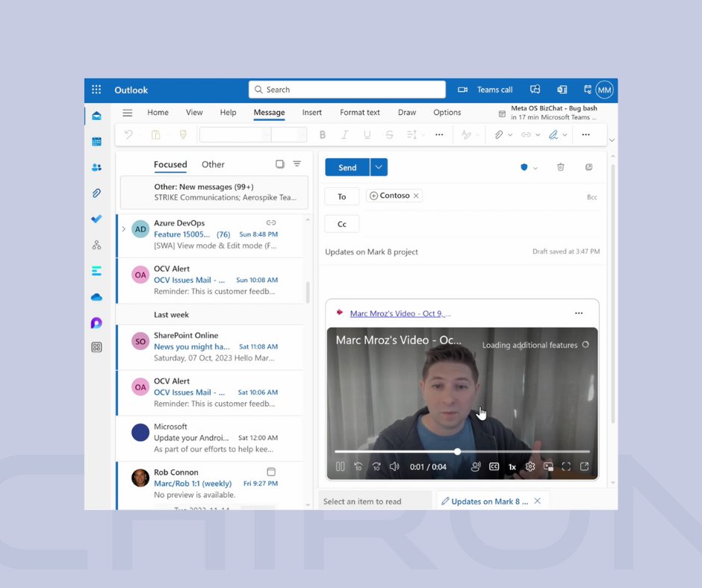The width and height of the screenshot is (702, 588).
Task: Open the Org Explorer sidebar icon
Action: [x=96, y=245]
